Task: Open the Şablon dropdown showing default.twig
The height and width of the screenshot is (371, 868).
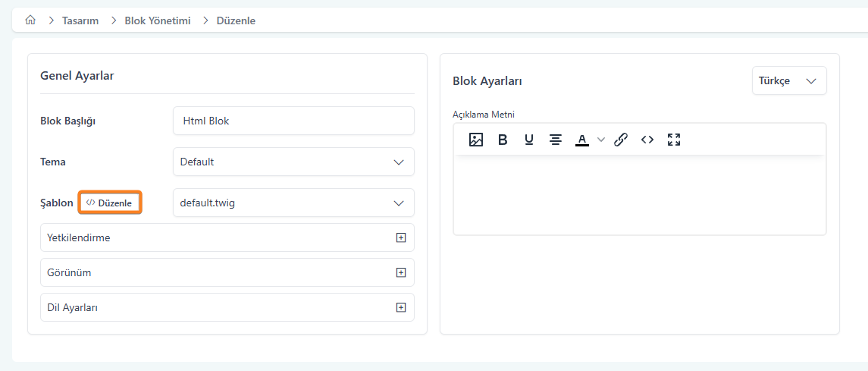Action: (x=293, y=203)
